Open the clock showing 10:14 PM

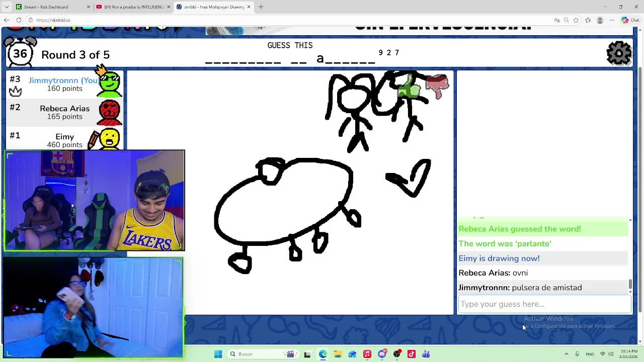pos(629,354)
